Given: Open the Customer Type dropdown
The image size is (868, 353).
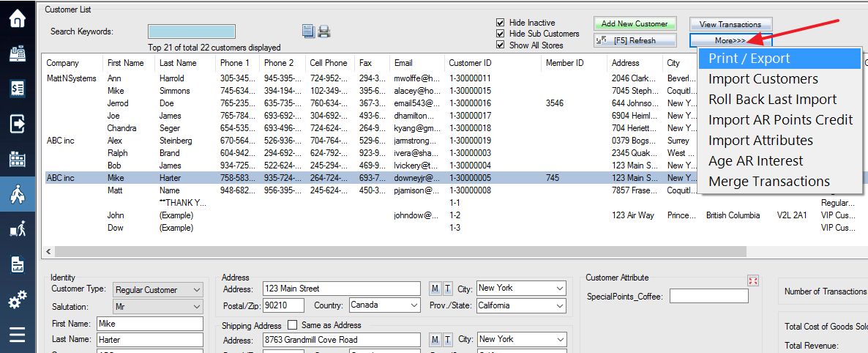Looking at the screenshot, I should (158, 290).
